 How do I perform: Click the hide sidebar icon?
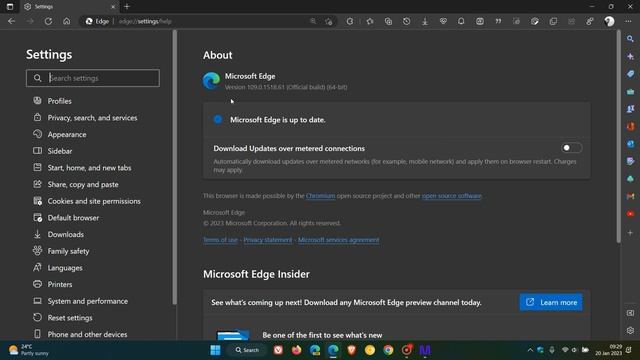(631, 313)
